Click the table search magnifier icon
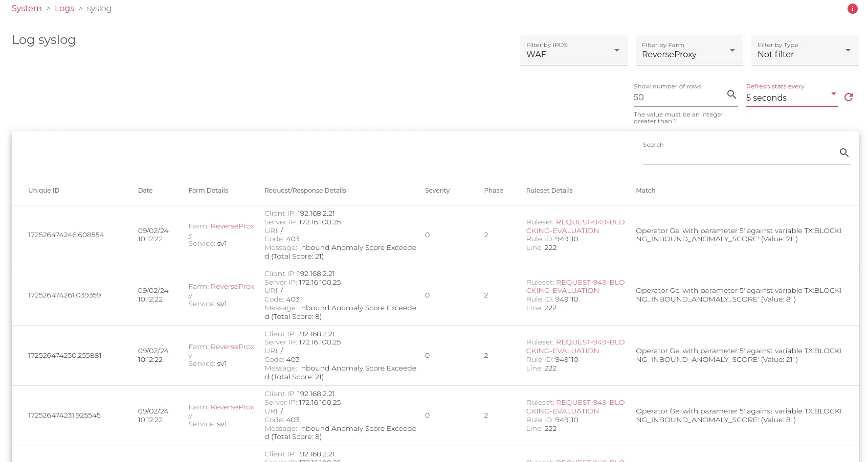The width and height of the screenshot is (868, 462). click(x=844, y=153)
